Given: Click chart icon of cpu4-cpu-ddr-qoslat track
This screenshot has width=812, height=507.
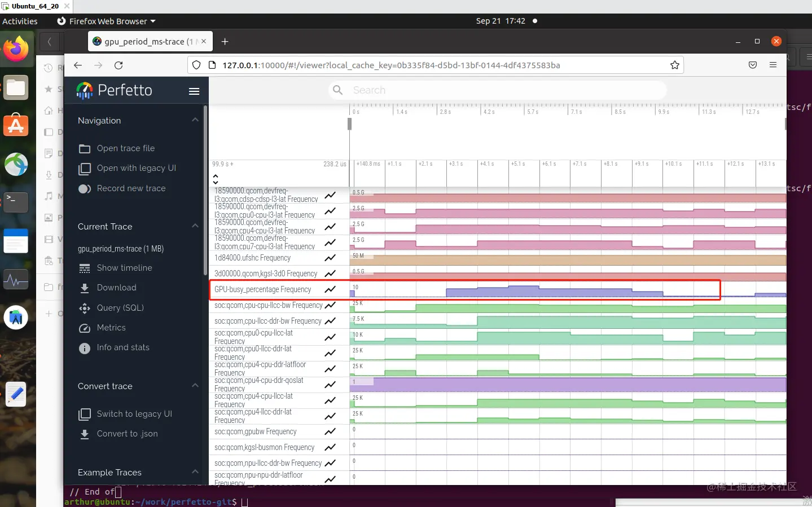Looking at the screenshot, I should click(331, 384).
